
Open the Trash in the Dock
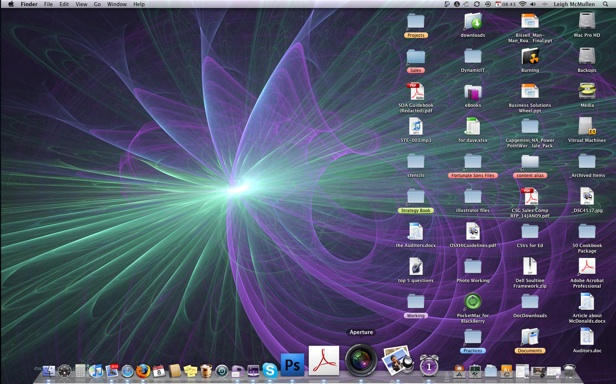(569, 370)
